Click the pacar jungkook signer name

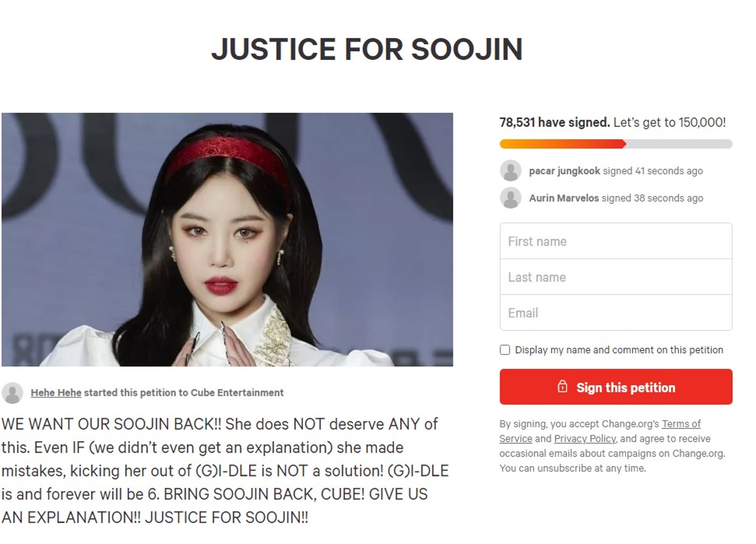564,171
